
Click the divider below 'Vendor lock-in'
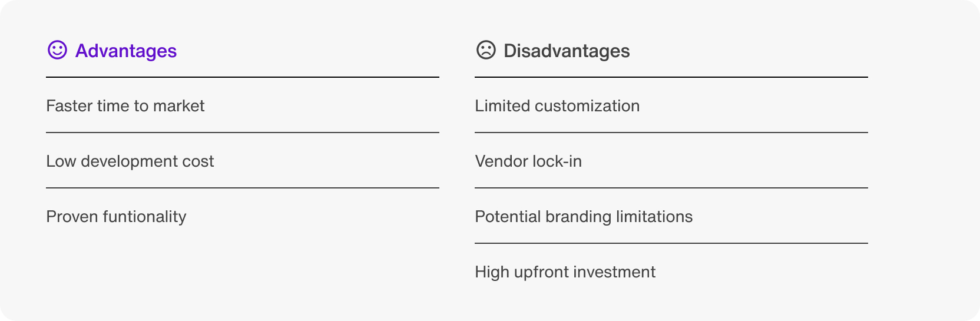click(x=671, y=188)
